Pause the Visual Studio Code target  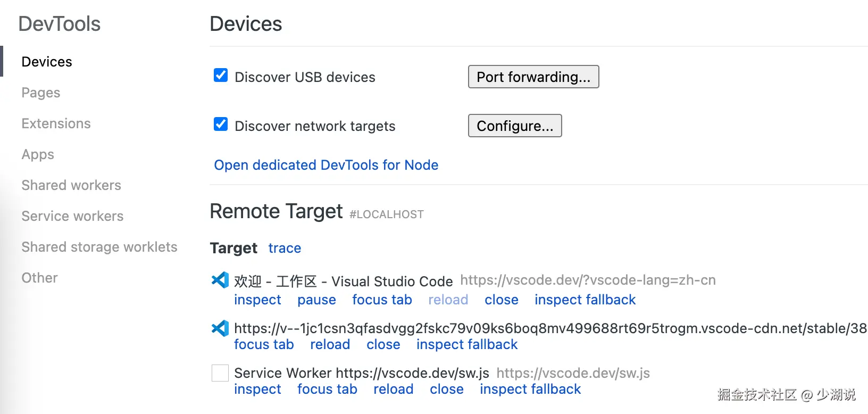(316, 300)
